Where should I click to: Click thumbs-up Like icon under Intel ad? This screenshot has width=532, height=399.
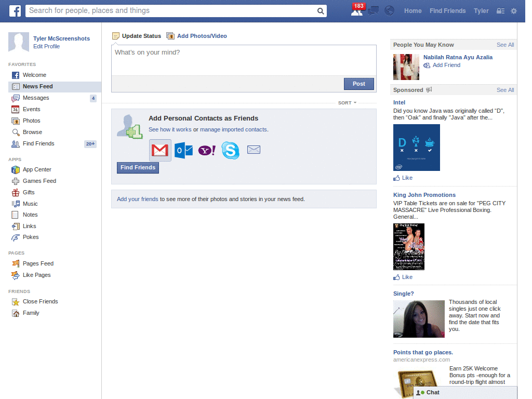tap(396, 178)
